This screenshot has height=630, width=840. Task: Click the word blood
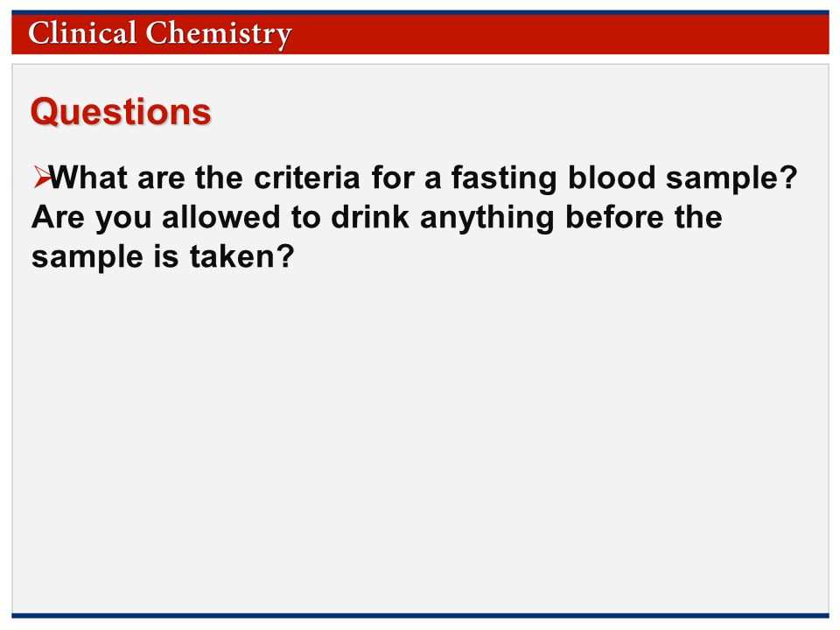click(x=612, y=177)
